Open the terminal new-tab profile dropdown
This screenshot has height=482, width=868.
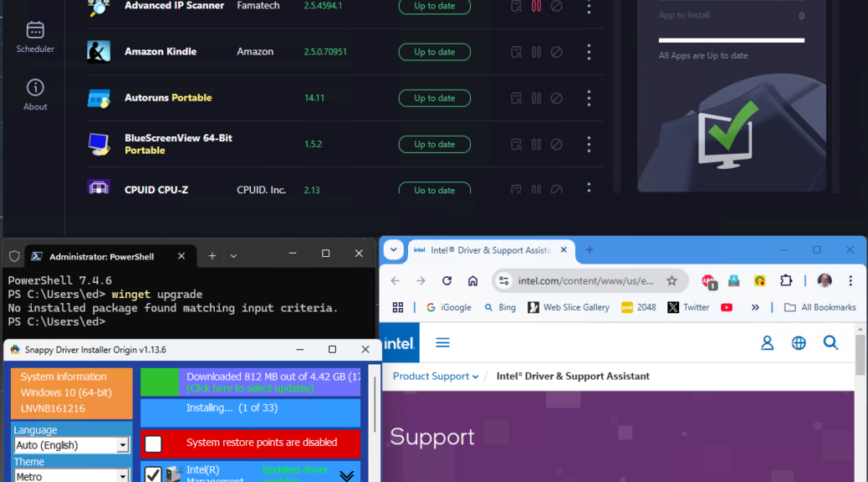click(233, 256)
